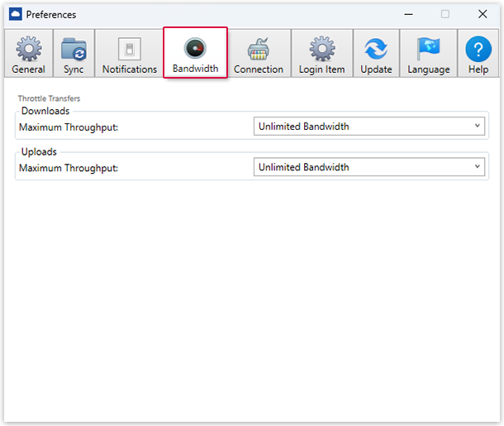Open the Uploads Maximum Throughput dropdown
The height and width of the screenshot is (426, 504).
point(368,167)
